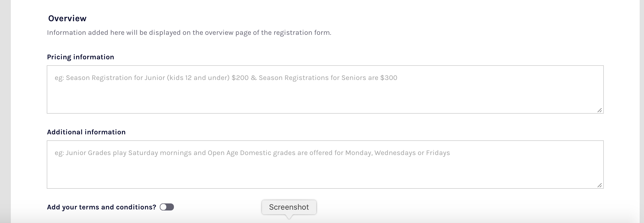The width and height of the screenshot is (644, 223).
Task: Click the 'Pricing information' field label
Action: [80, 57]
